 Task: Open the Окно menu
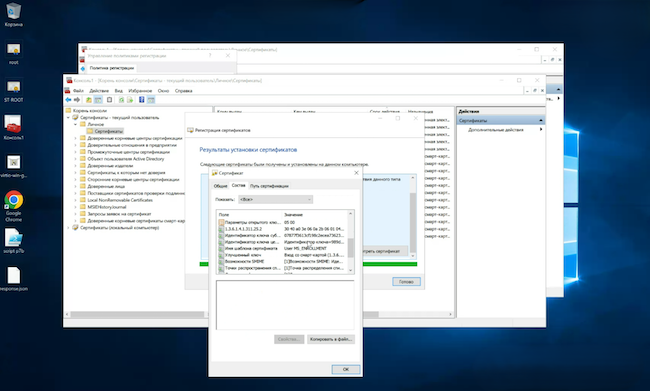click(x=163, y=91)
